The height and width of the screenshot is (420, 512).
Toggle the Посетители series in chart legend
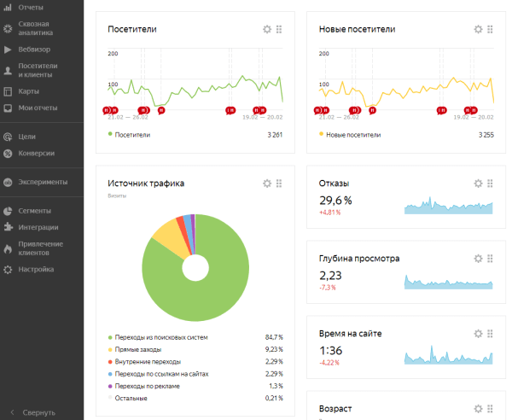(x=131, y=135)
